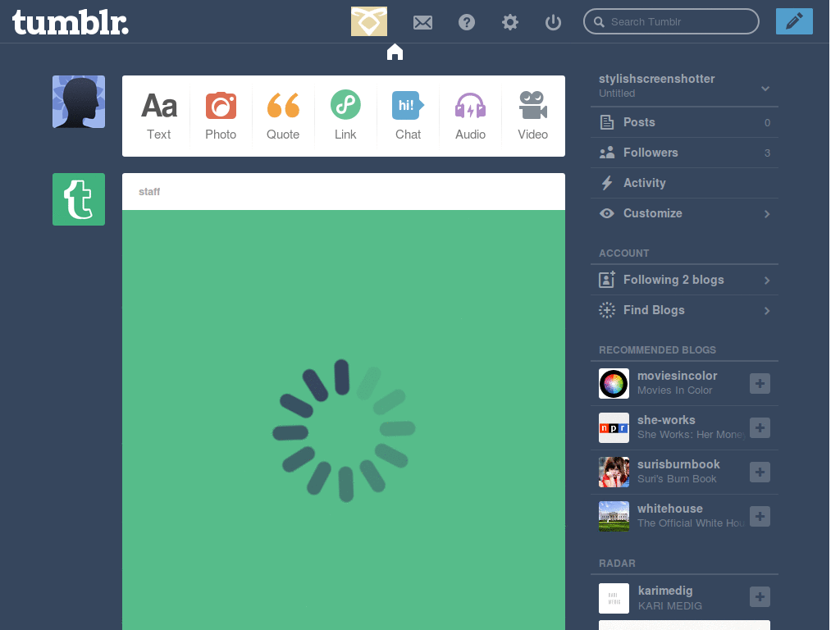The image size is (840, 630).
Task: Click the Customize chevron arrow
Action: tap(767, 214)
